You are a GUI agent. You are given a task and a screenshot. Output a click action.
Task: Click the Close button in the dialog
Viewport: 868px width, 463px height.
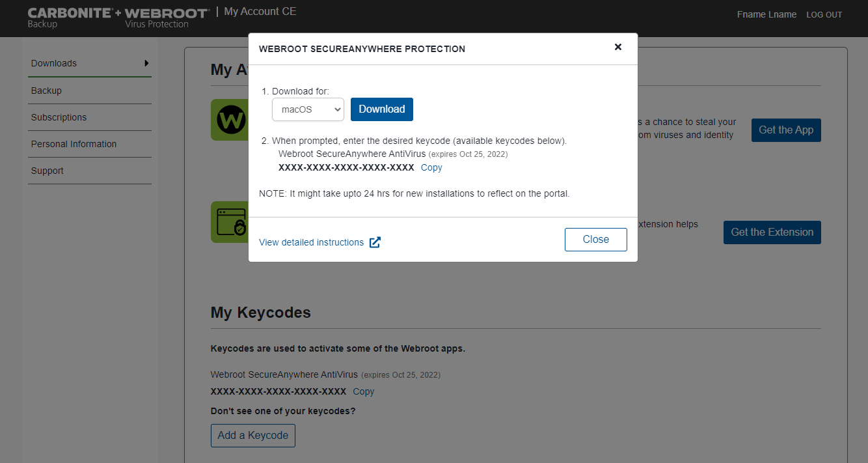595,240
